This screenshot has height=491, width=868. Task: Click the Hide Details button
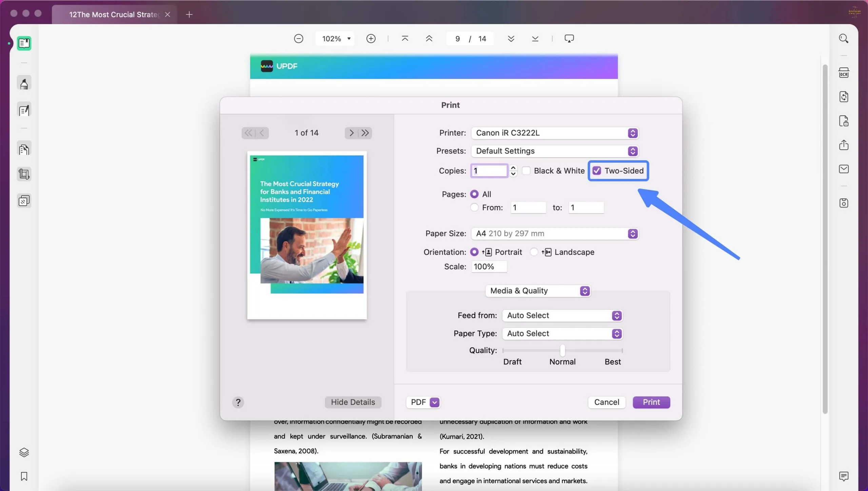[x=353, y=402]
